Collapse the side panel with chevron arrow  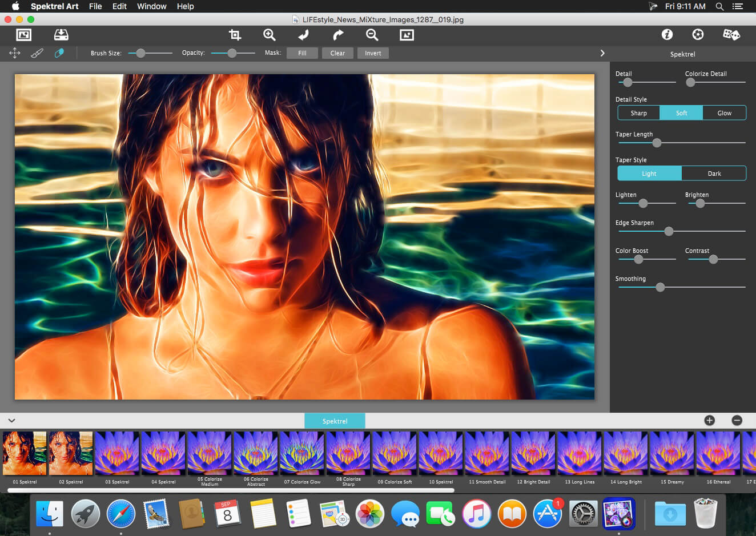click(x=602, y=53)
